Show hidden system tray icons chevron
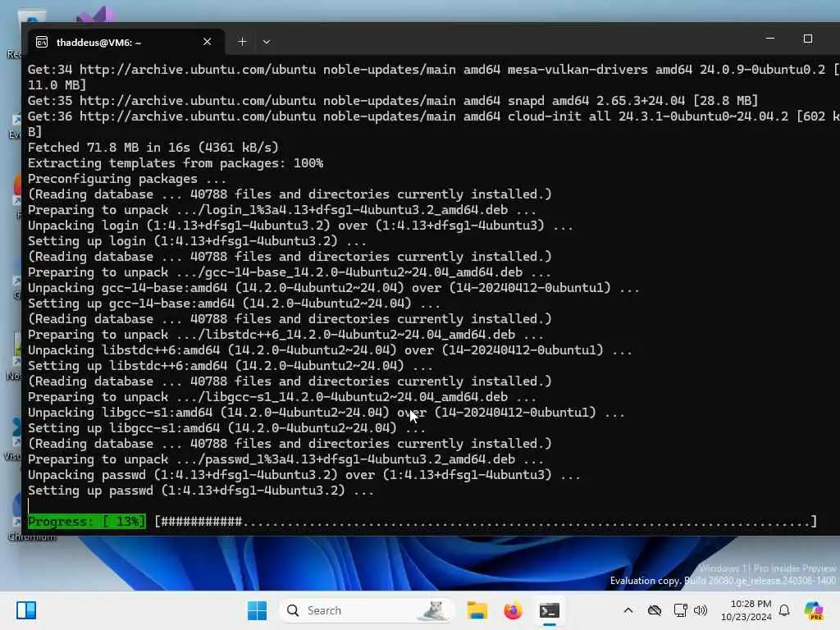 [628, 610]
